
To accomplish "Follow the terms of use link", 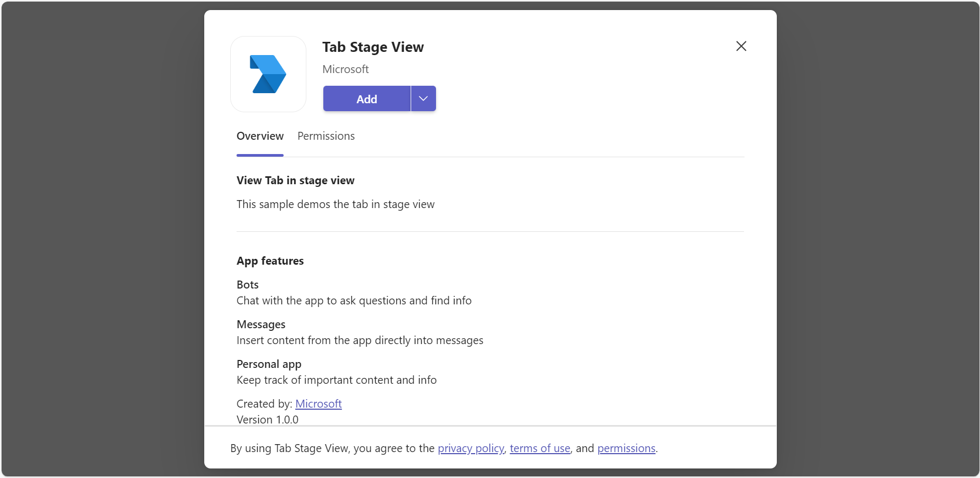I will pyautogui.click(x=540, y=448).
